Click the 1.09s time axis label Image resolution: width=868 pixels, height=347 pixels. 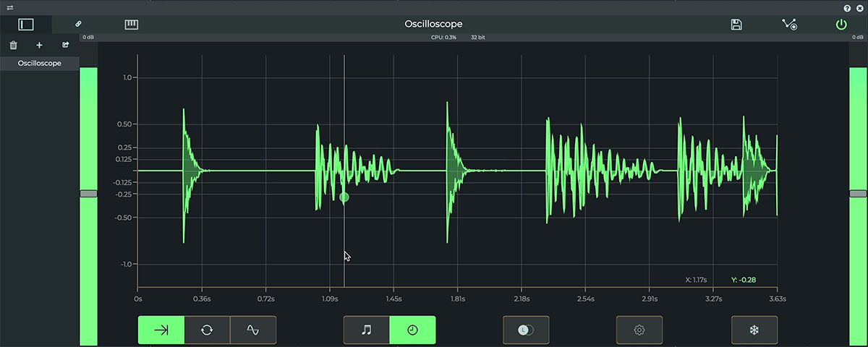(329, 298)
